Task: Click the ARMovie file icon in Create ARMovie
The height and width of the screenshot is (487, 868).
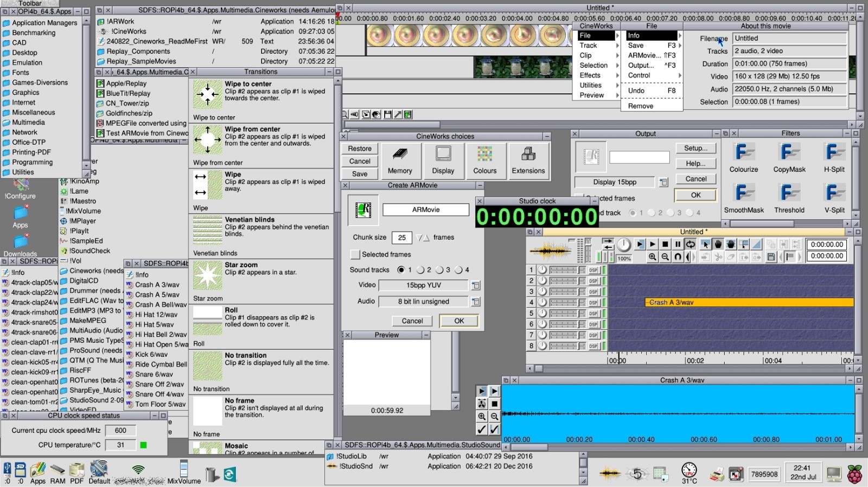Action: pos(363,210)
